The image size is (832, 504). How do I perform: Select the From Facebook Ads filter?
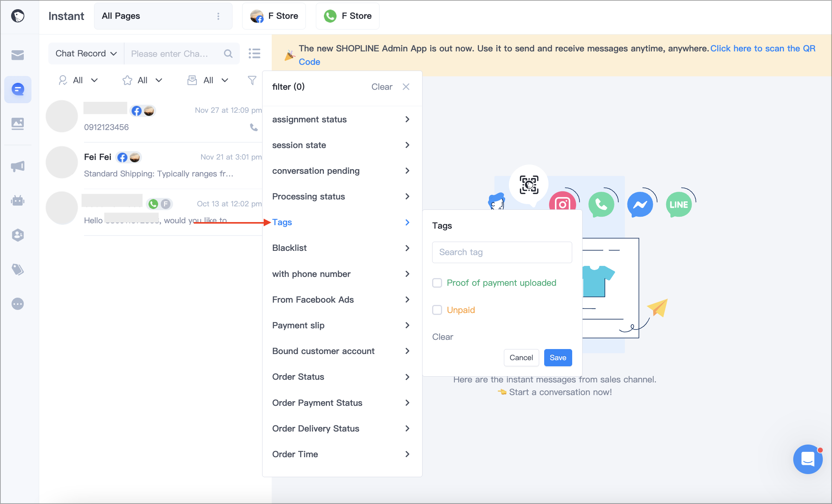click(x=342, y=300)
